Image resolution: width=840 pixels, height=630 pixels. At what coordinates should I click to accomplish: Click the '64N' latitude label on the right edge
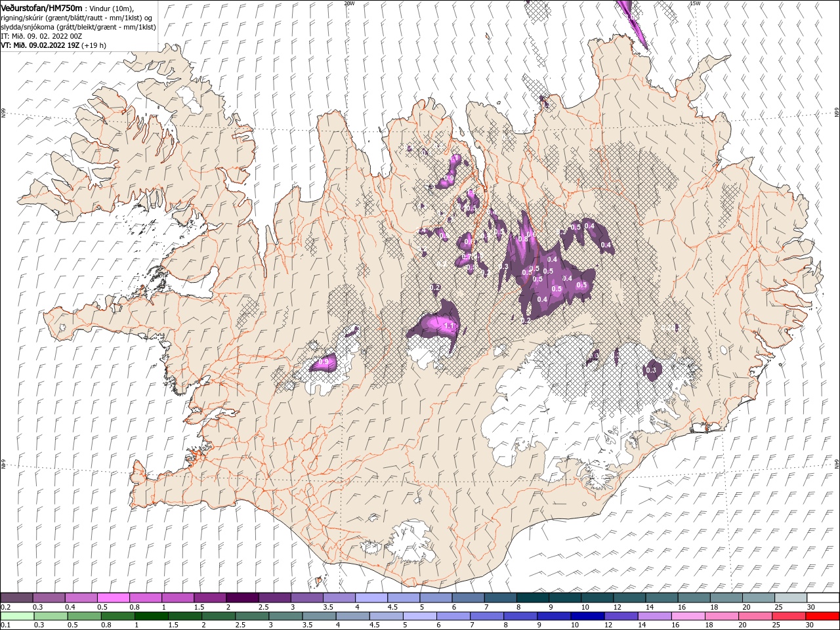(x=837, y=463)
